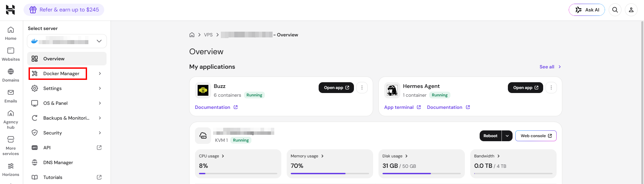Viewport: 644px width, 184px height.
Task: Go to Websites in the left rail
Action: click(x=11, y=54)
